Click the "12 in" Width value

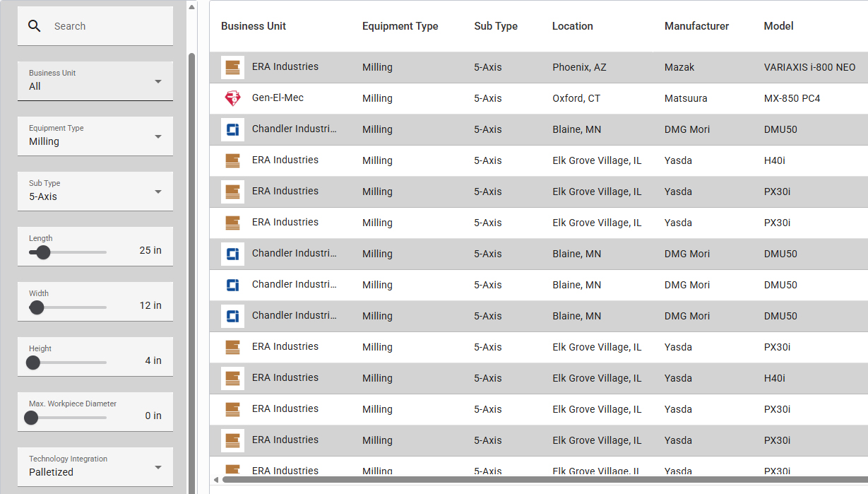click(x=150, y=305)
